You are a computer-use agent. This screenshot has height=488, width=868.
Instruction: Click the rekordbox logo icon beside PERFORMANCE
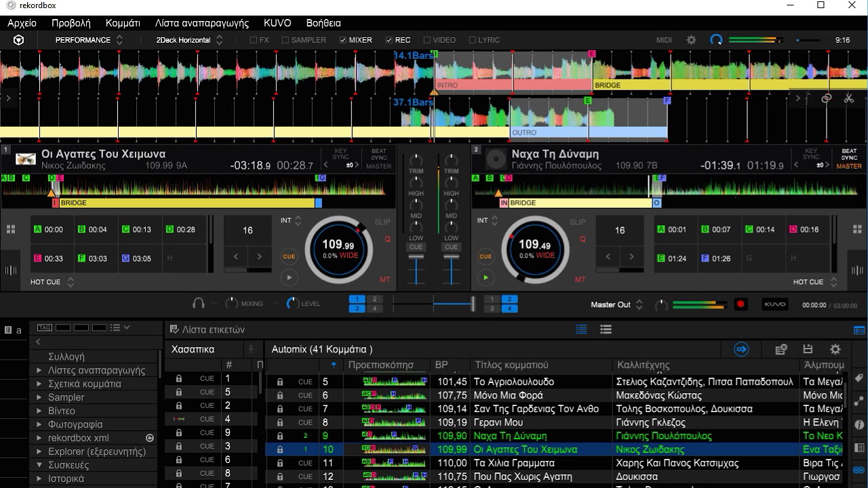[x=18, y=40]
